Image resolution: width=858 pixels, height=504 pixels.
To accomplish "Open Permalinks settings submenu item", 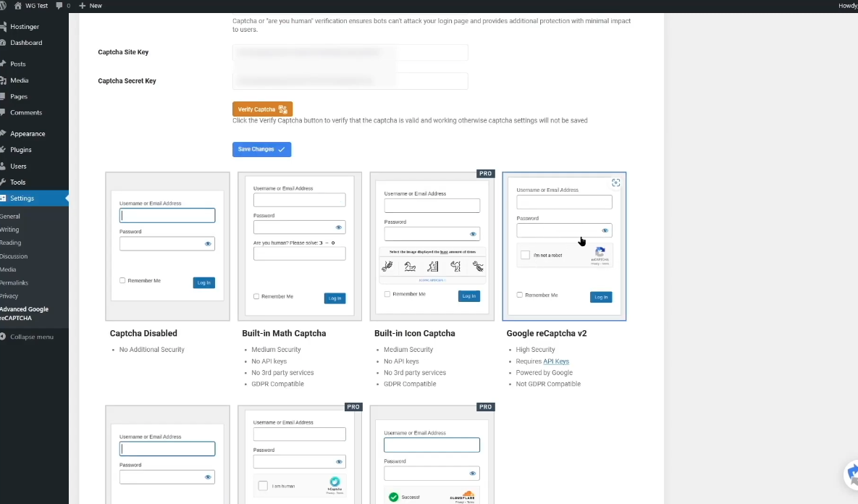I will (x=14, y=282).
